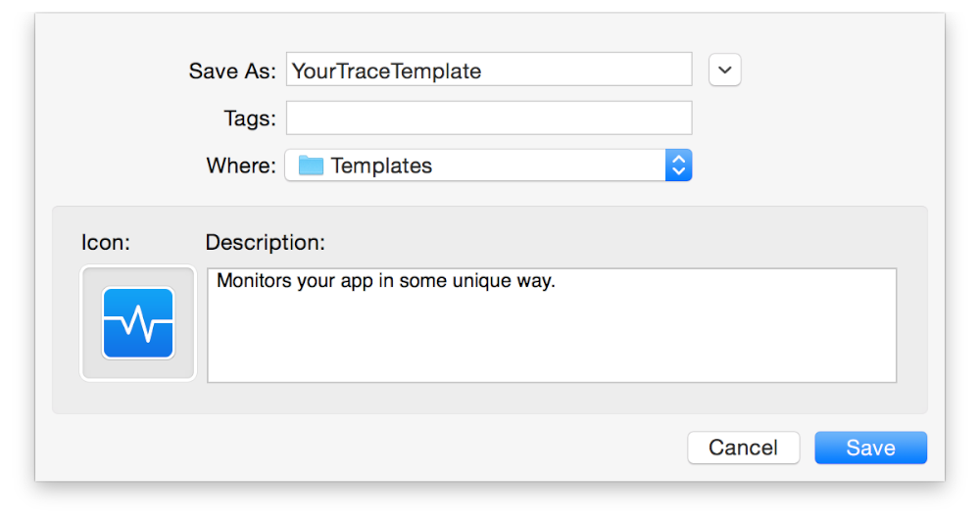Select the "Templates" folder name text

[x=381, y=166]
